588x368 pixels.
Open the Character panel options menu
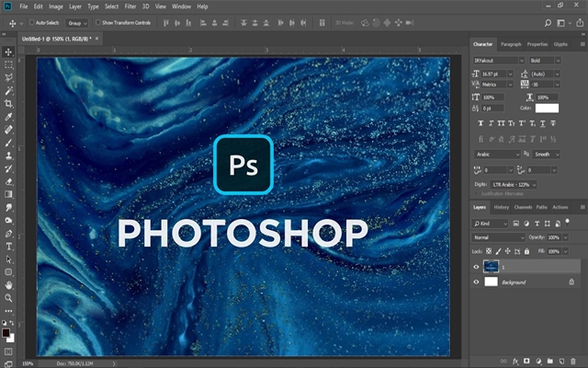point(582,44)
